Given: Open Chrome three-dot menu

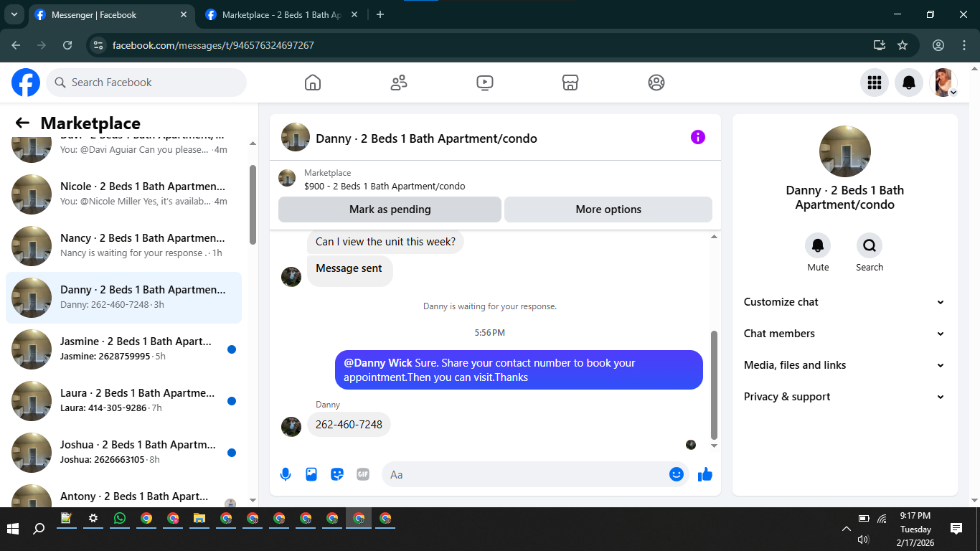Looking at the screenshot, I should coord(964,45).
